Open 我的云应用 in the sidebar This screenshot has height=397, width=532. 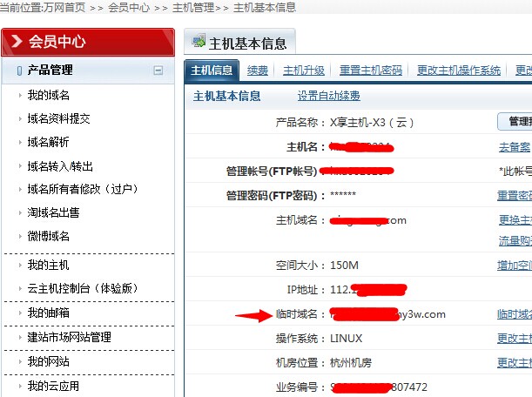pos(54,386)
